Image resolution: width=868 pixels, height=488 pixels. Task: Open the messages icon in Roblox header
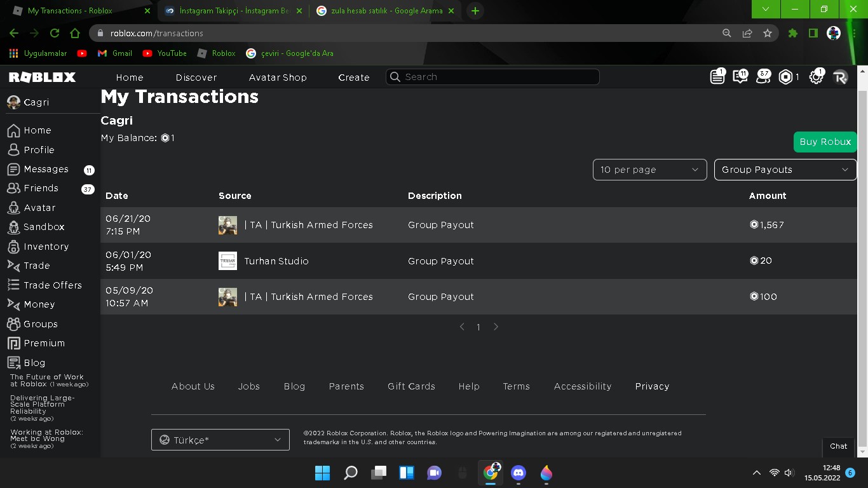(x=740, y=77)
